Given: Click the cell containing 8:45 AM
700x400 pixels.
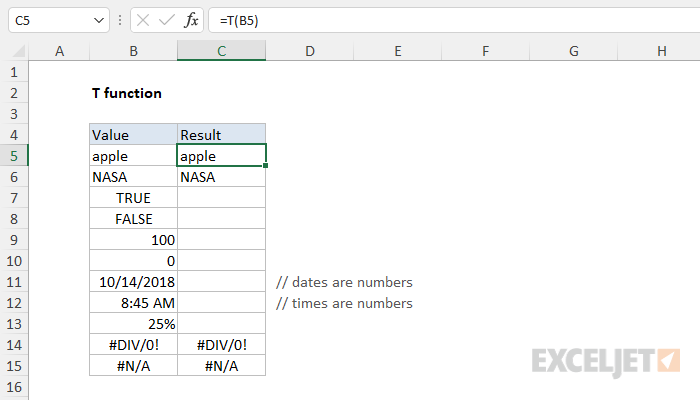Looking at the screenshot, I should click(133, 303).
